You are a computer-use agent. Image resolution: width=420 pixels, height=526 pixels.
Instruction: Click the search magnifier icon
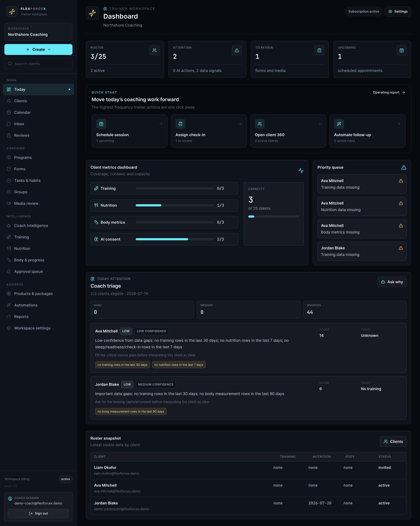(10, 64)
